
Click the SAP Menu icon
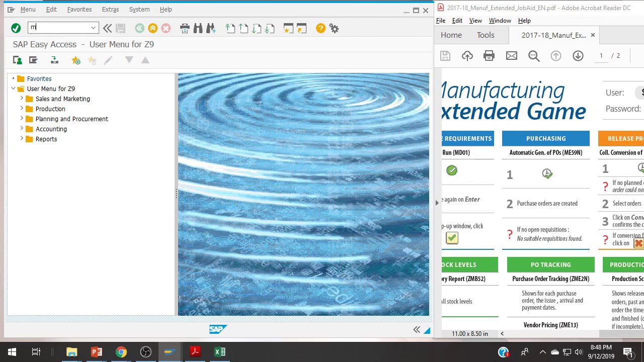[x=33, y=60]
